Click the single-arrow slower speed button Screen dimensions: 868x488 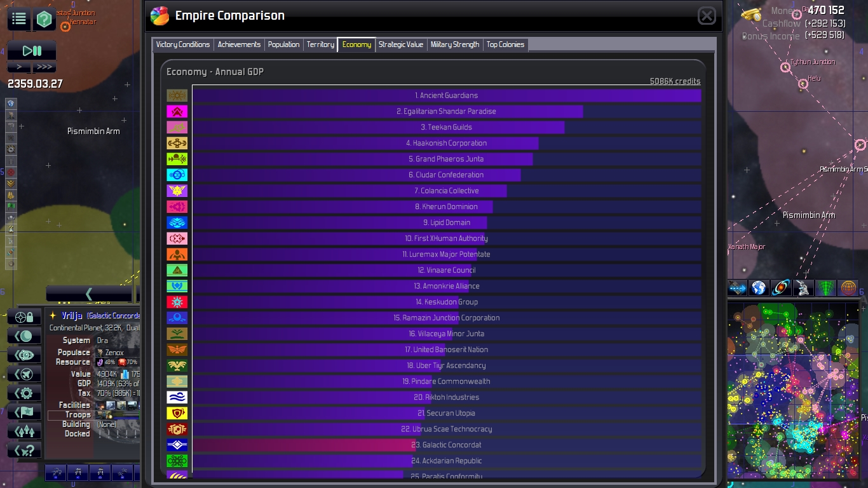(x=19, y=67)
